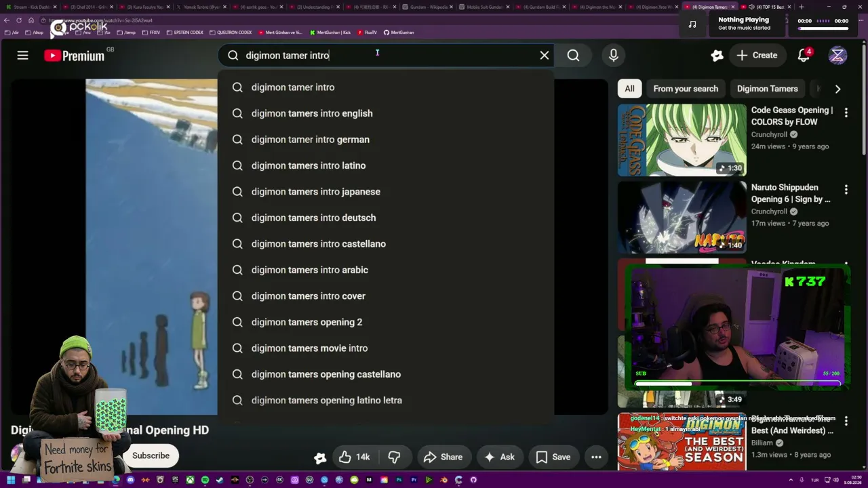Start voice search with the microphone
Image resolution: width=868 pixels, height=488 pixels.
(614, 56)
